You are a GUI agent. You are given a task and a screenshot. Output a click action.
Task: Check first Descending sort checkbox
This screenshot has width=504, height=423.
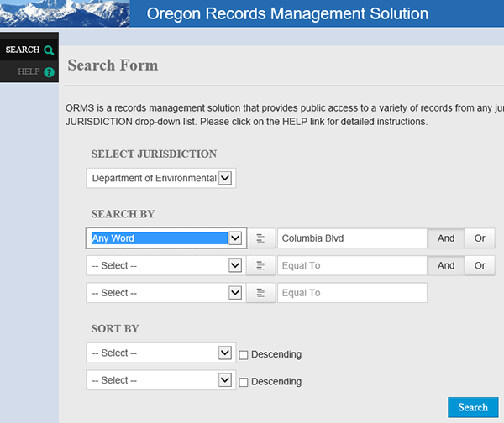pos(244,354)
